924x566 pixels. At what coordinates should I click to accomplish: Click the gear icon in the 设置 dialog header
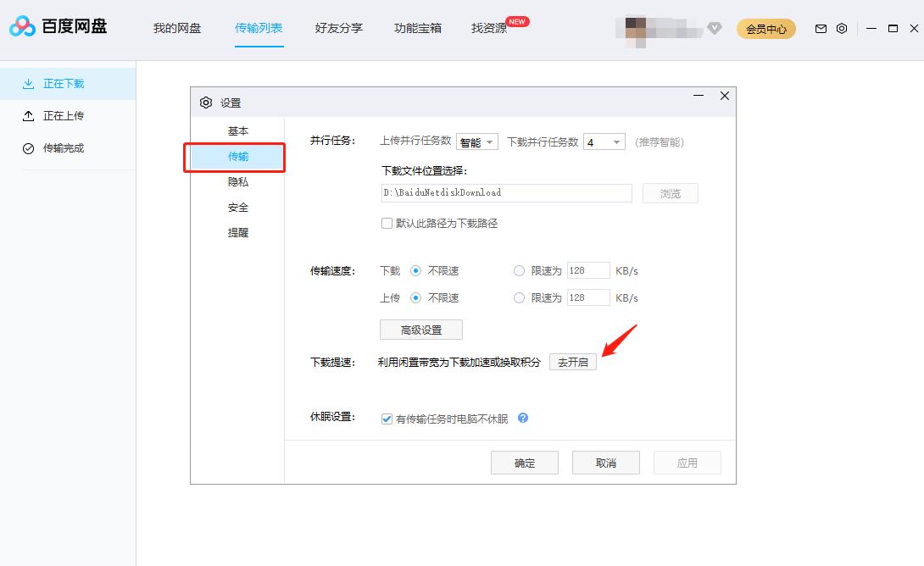206,102
